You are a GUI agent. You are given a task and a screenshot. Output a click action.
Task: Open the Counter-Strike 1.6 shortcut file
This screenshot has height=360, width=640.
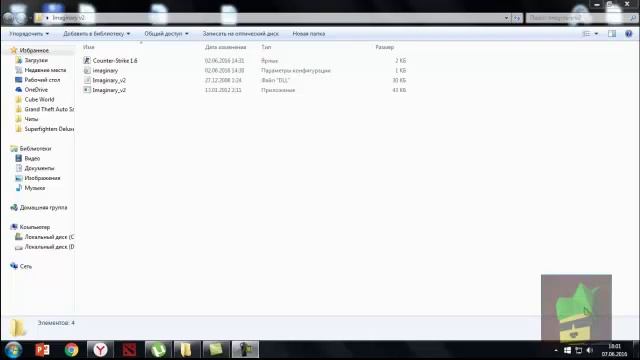point(115,60)
